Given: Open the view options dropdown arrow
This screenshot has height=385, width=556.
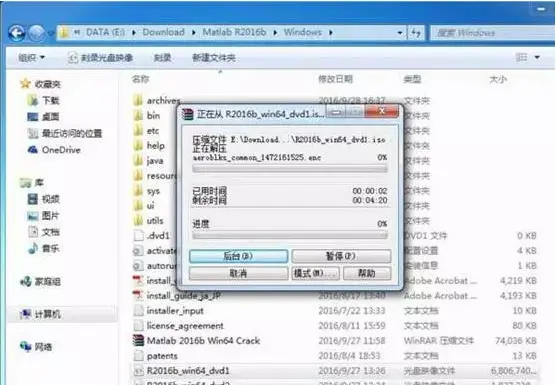Looking at the screenshot, I should coord(537,57).
